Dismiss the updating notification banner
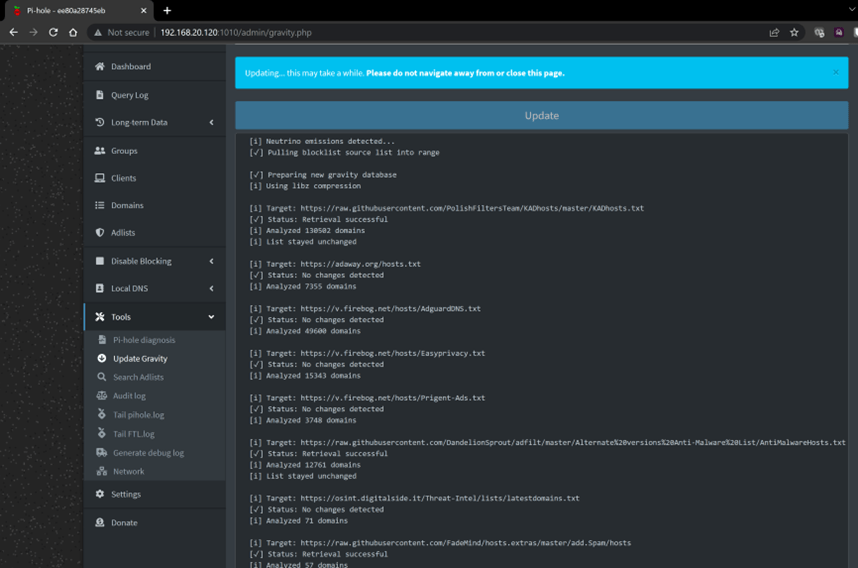The image size is (858, 568). point(836,72)
